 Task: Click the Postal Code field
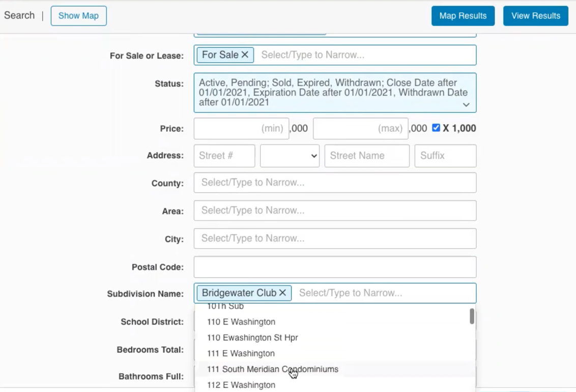[x=334, y=266]
